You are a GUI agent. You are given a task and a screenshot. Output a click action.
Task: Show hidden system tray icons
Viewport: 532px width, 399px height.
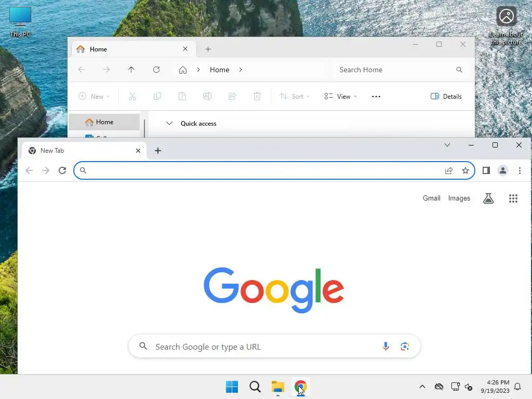422,387
